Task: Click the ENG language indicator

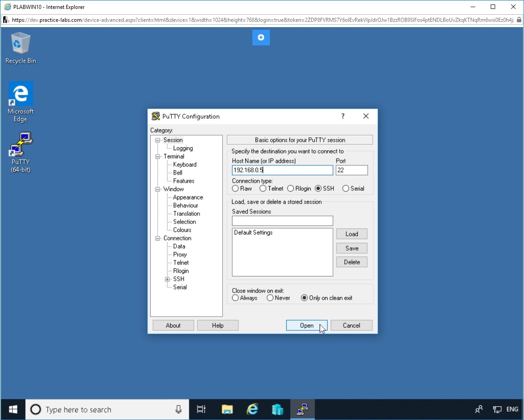Action: click(512, 409)
